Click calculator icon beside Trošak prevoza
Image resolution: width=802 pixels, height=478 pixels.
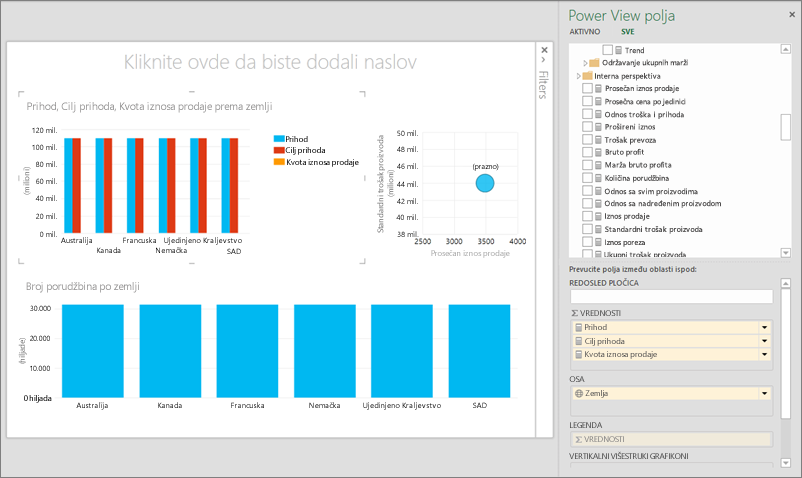(598, 140)
